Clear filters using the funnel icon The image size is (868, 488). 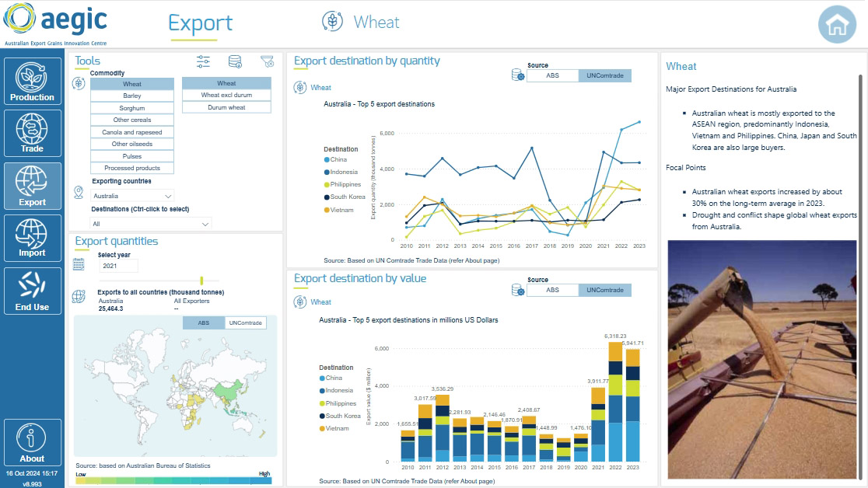267,61
